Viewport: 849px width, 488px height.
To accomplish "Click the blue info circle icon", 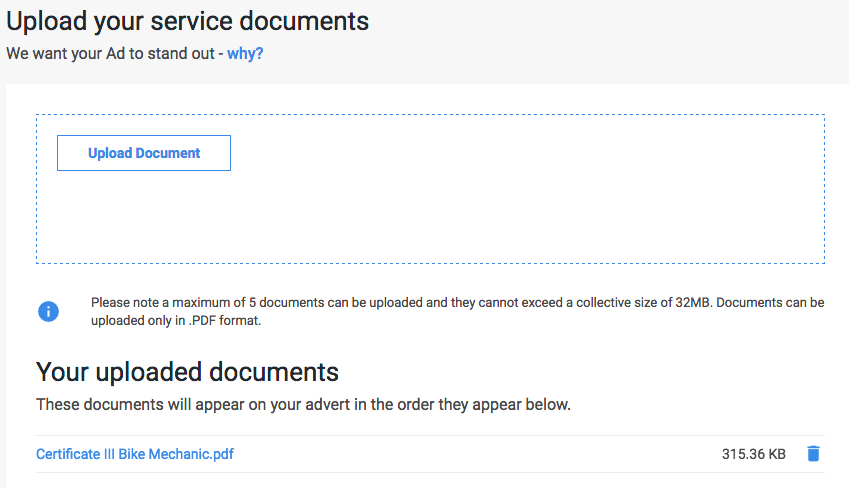I will (x=48, y=311).
